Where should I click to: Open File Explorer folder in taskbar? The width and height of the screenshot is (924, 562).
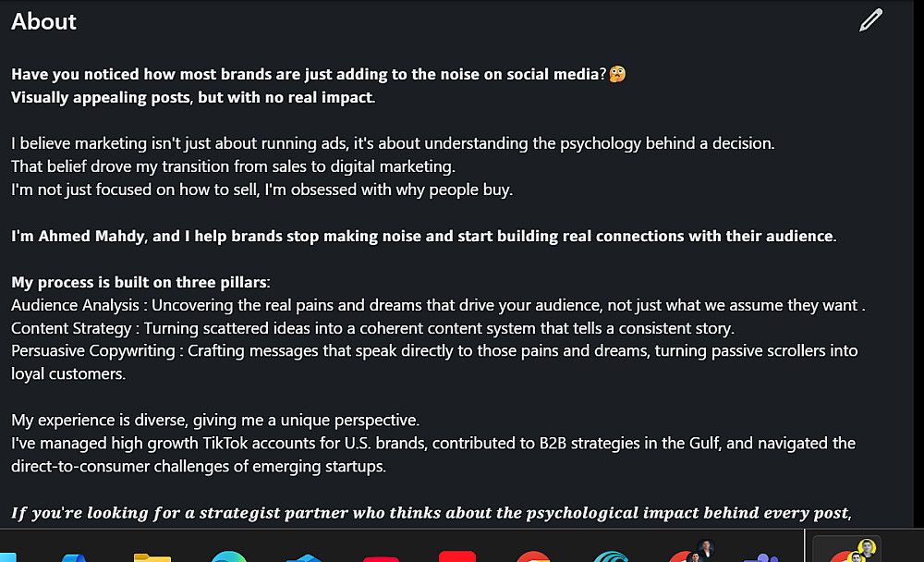point(152,556)
